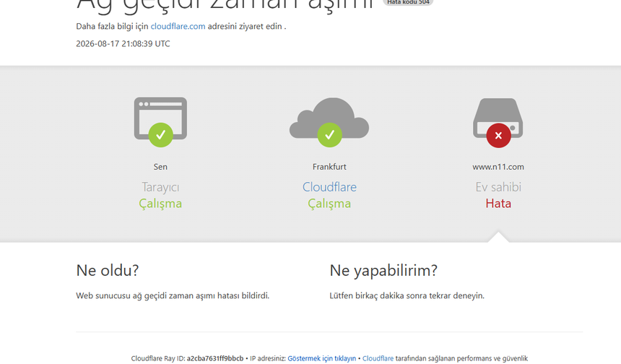The image size is (621, 364).
Task: Click the green 'Çalışma' status under Tarayıcı
Action: (160, 204)
